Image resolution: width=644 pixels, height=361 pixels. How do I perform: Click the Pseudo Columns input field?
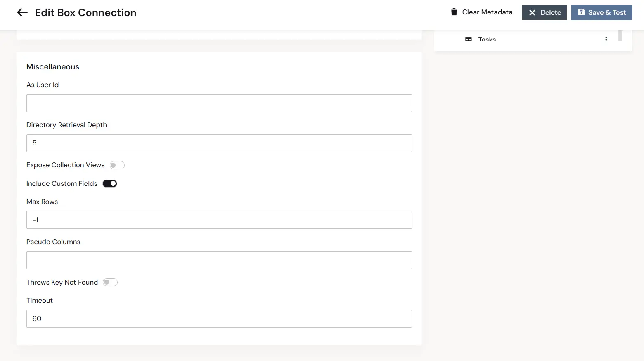click(x=219, y=260)
